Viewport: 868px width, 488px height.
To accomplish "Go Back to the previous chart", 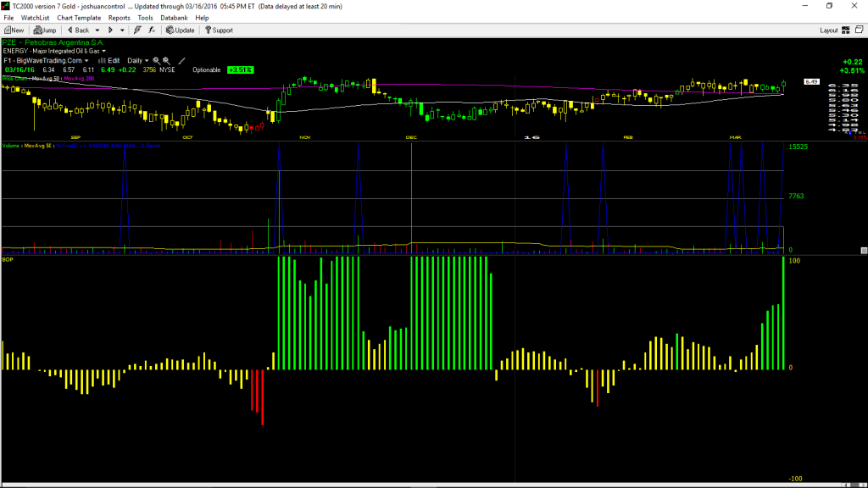I will coord(78,30).
